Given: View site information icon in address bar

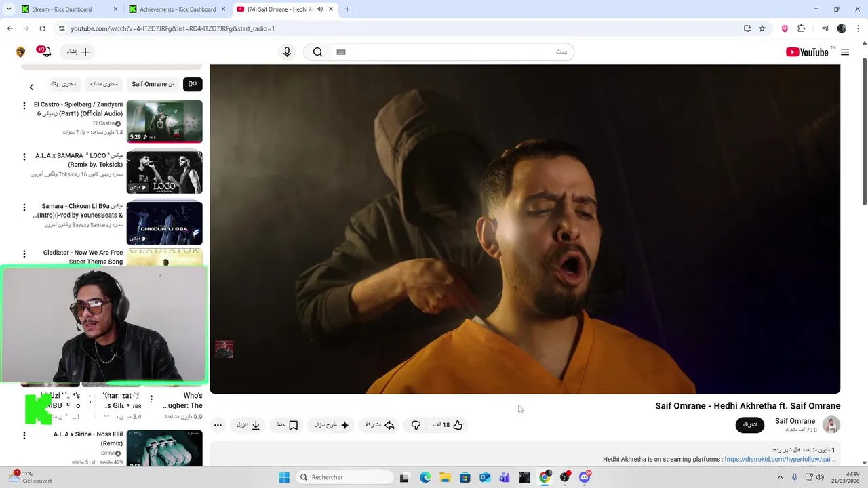Looking at the screenshot, I should pyautogui.click(x=62, y=28).
